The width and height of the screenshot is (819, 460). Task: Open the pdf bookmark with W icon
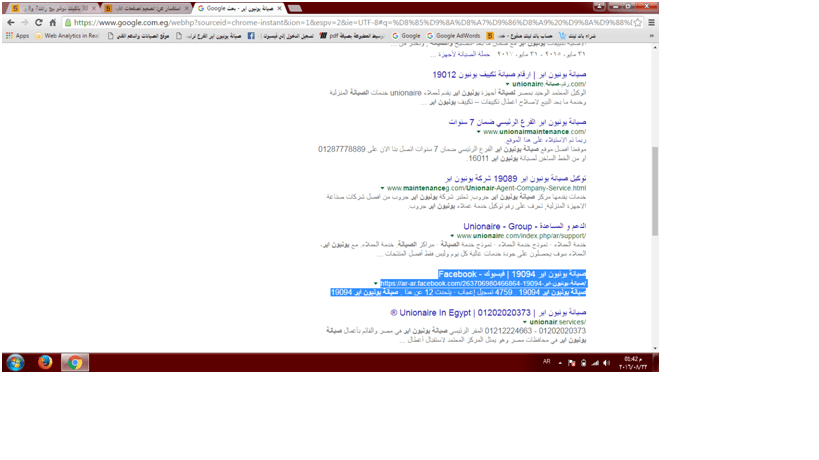pyautogui.click(x=352, y=36)
